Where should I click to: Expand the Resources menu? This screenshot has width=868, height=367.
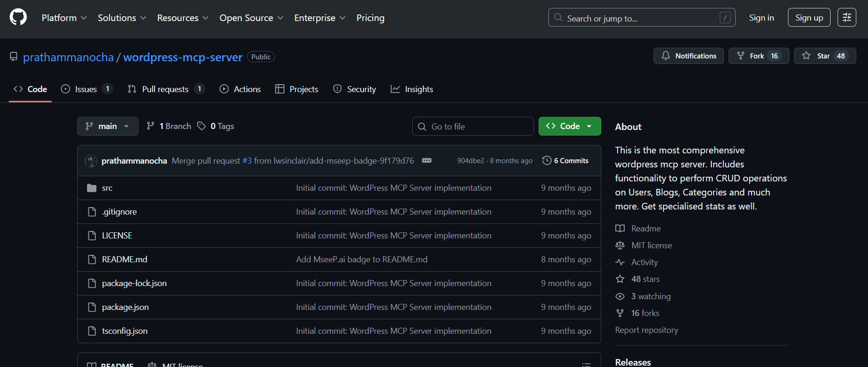182,18
